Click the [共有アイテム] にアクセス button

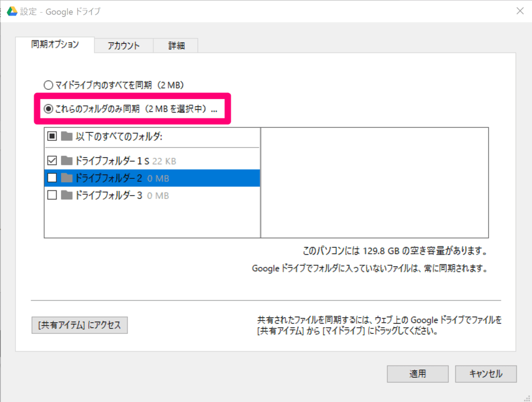[x=80, y=325]
